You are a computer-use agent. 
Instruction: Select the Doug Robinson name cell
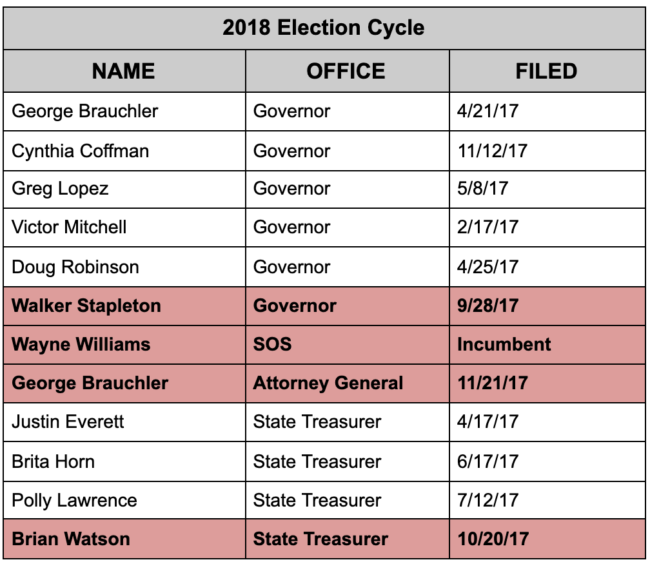pos(75,267)
